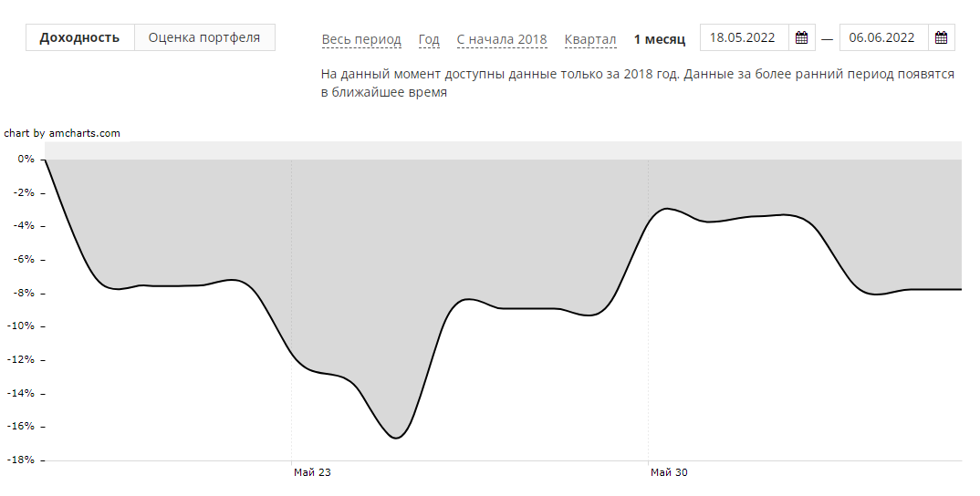
Task: Pick the 1 месяц period
Action: click(659, 39)
